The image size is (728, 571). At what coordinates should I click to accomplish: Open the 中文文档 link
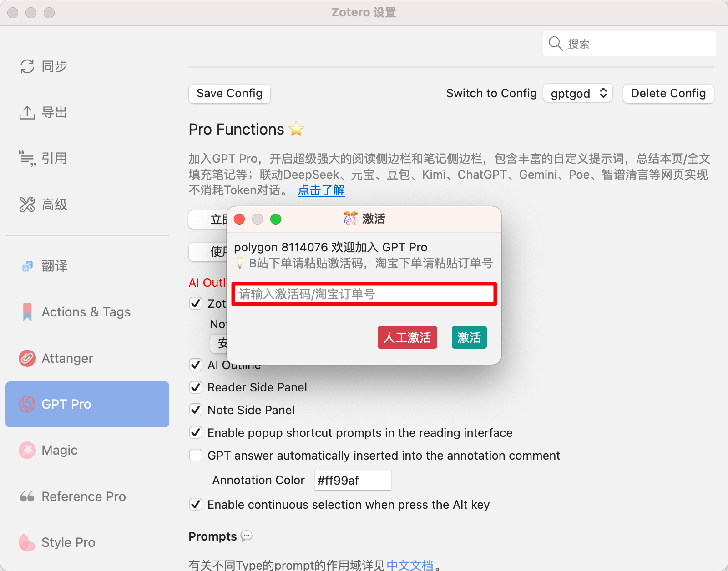(410, 565)
